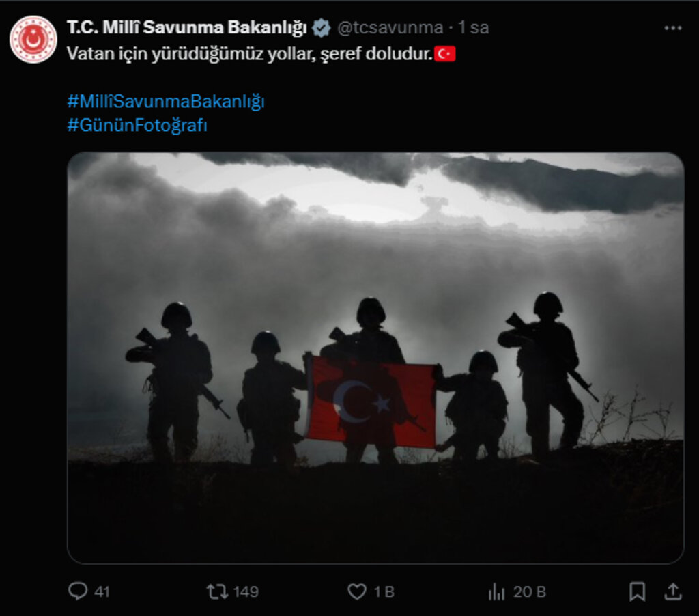
Task: Like the tweet with heart icon
Action: pyautogui.click(x=356, y=591)
